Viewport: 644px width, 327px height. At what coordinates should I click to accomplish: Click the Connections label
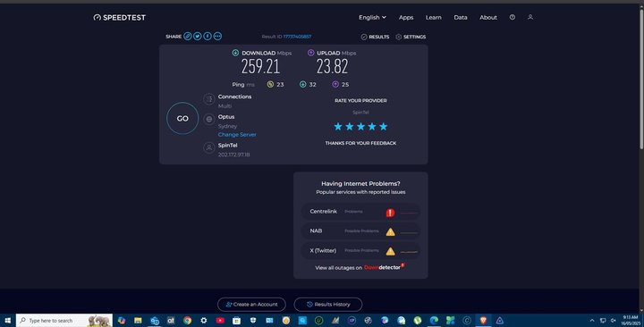pyautogui.click(x=234, y=96)
